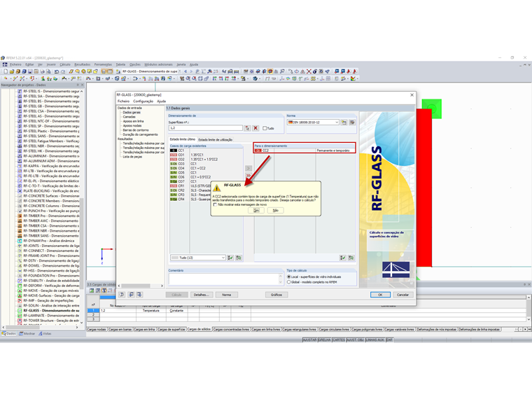
Task: Click the previous module arrow in RFEM toolbar
Action: point(185,71)
